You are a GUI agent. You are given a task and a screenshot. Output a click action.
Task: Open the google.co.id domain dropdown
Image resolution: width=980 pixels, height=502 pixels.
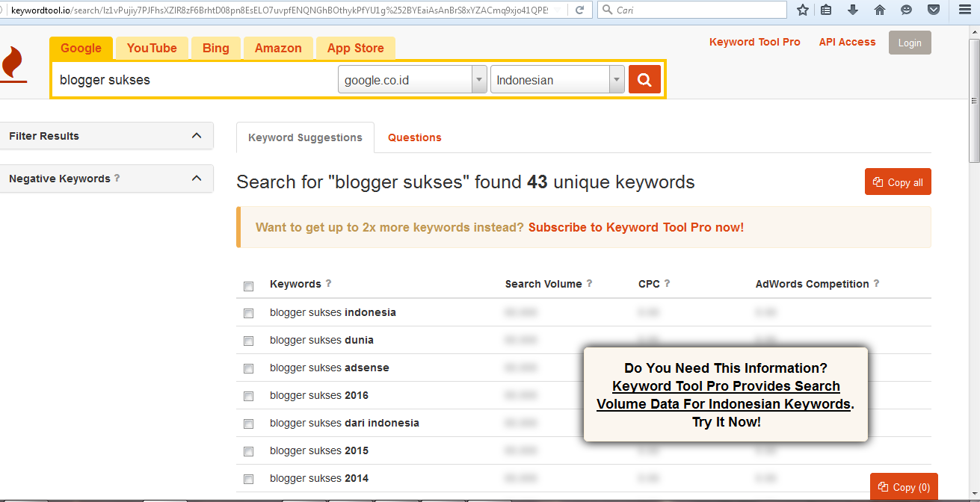(x=413, y=80)
